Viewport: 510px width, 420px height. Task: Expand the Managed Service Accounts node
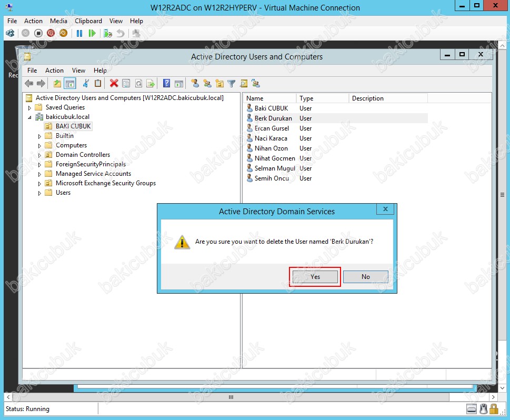39,174
